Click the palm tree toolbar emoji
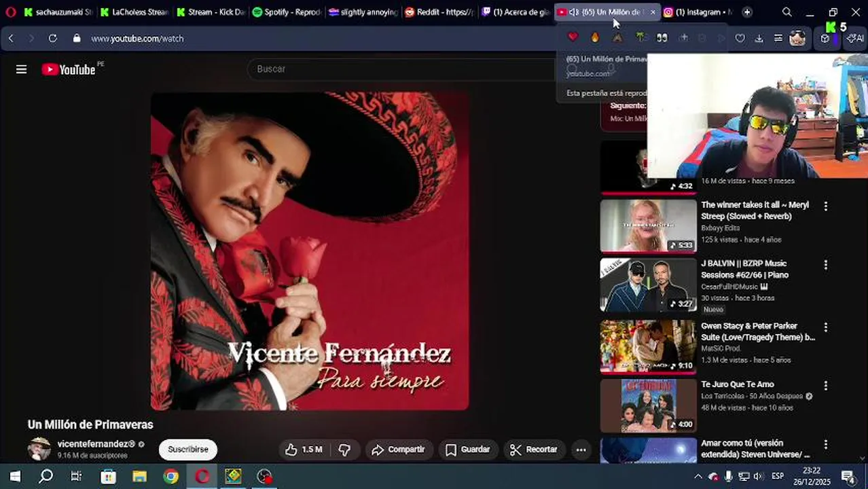 coord(640,37)
